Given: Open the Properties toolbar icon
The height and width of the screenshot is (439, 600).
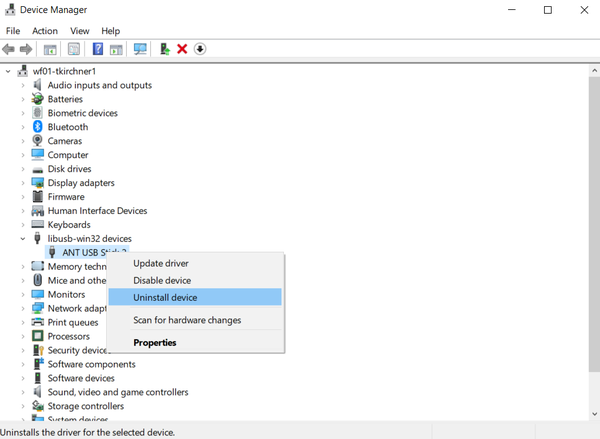Looking at the screenshot, I should pos(73,49).
